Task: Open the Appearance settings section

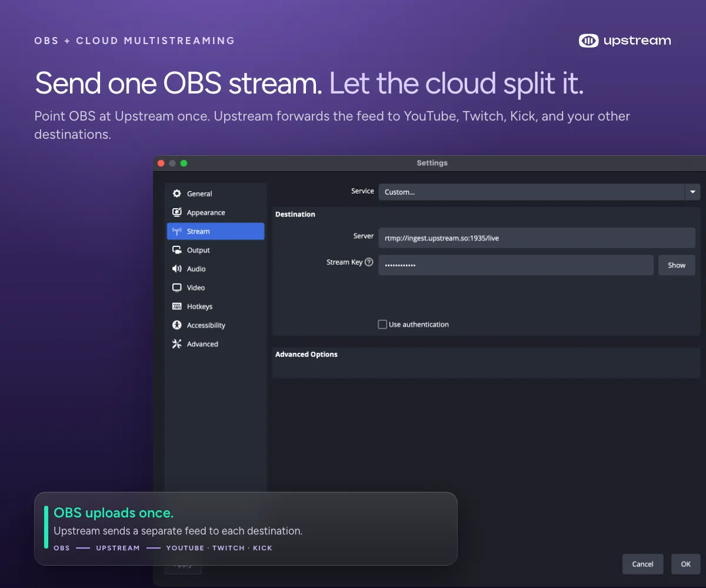Action: 215,212
